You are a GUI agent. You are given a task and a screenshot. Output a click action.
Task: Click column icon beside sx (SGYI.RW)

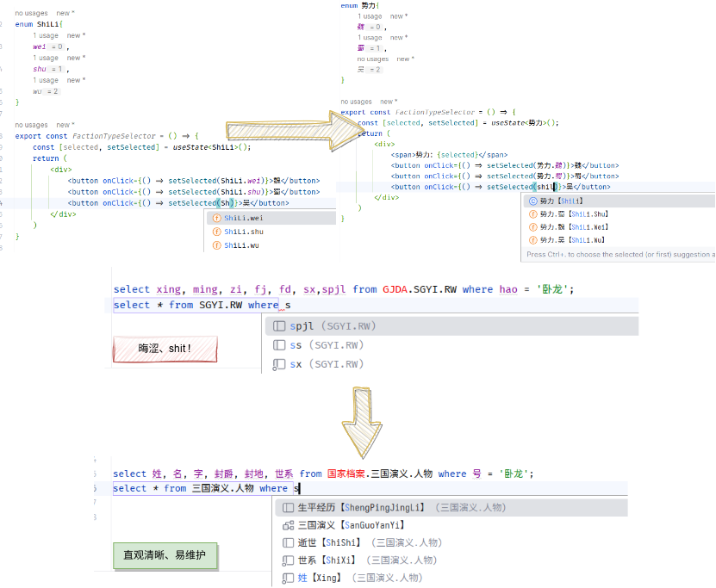[x=278, y=364]
